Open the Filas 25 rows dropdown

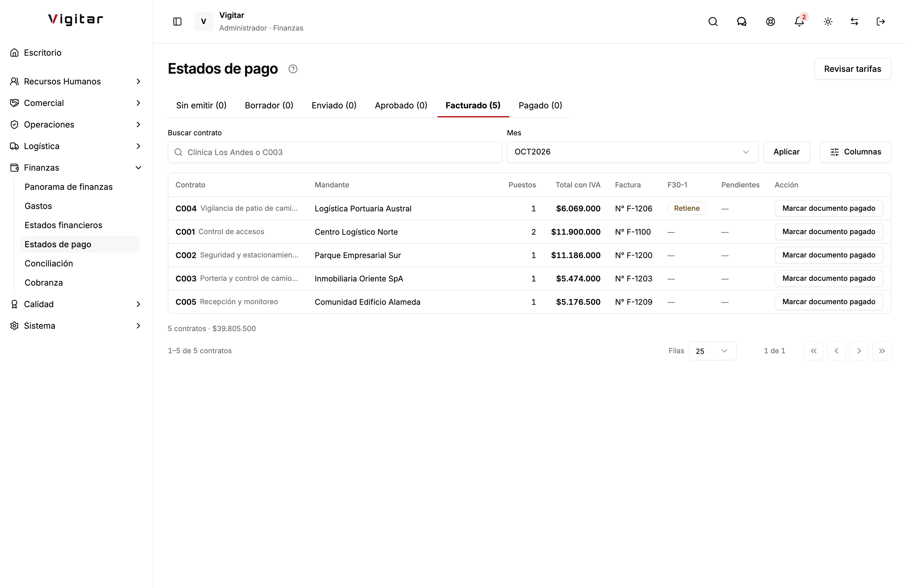(x=713, y=351)
